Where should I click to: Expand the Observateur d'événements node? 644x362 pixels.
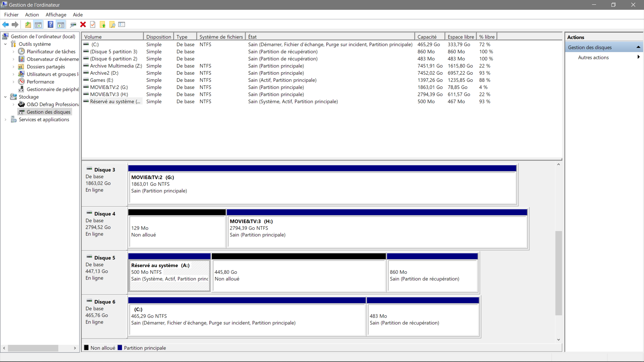(13, 59)
